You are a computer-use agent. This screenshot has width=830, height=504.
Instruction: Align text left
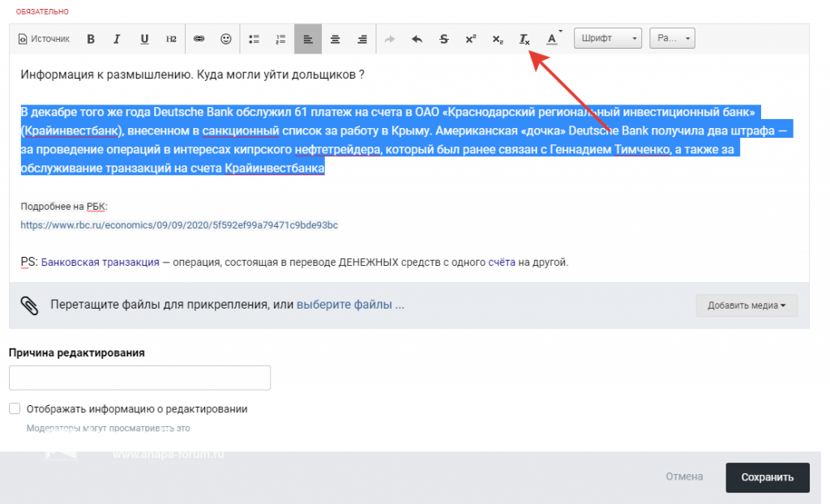[x=308, y=39]
